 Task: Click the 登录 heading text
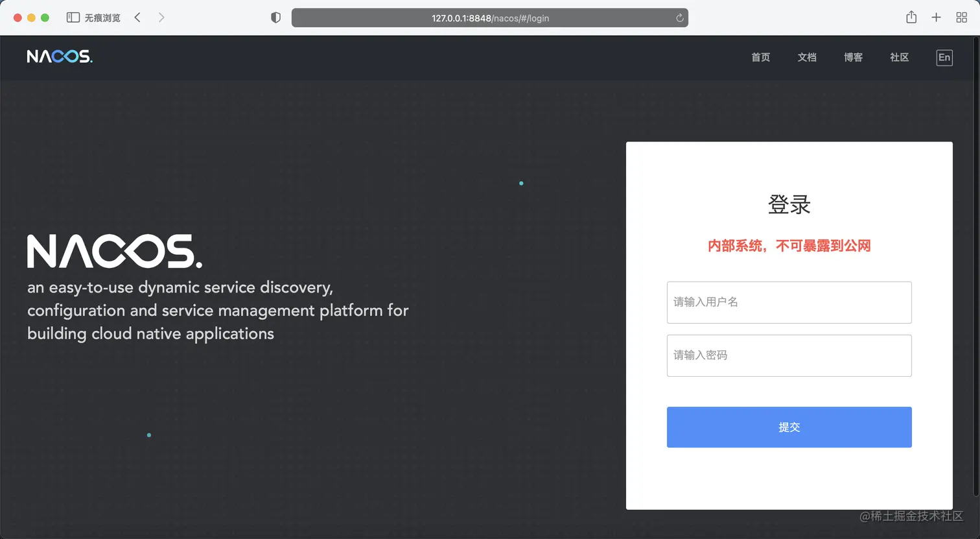[789, 205]
